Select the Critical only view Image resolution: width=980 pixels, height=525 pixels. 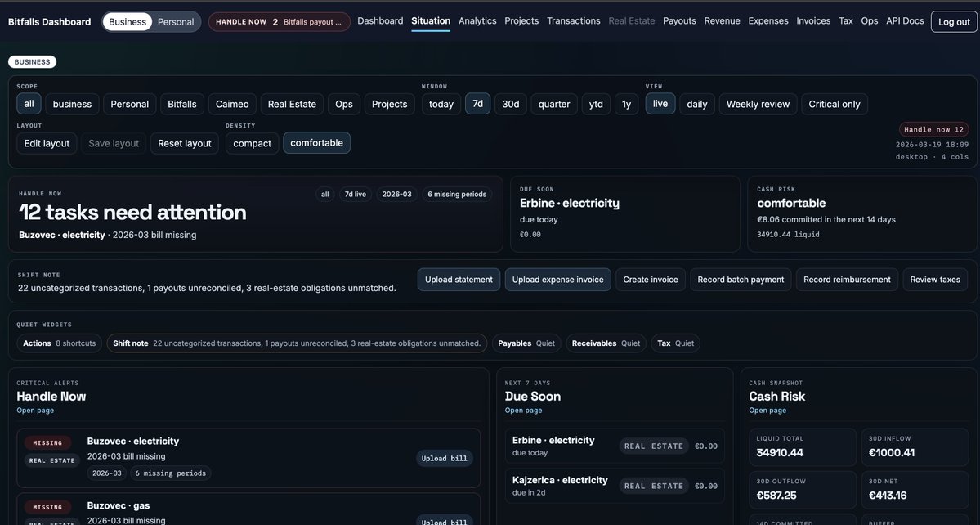click(835, 105)
